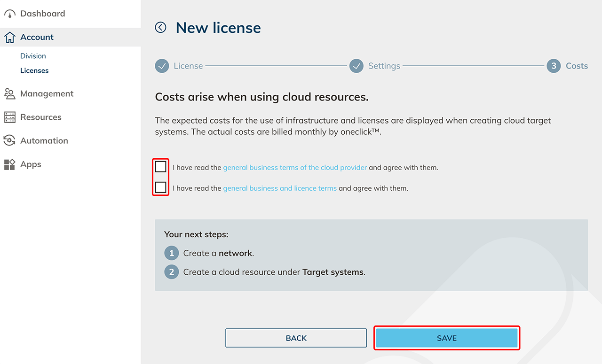Click the back arrow circle icon
The height and width of the screenshot is (364, 602).
pos(161,28)
